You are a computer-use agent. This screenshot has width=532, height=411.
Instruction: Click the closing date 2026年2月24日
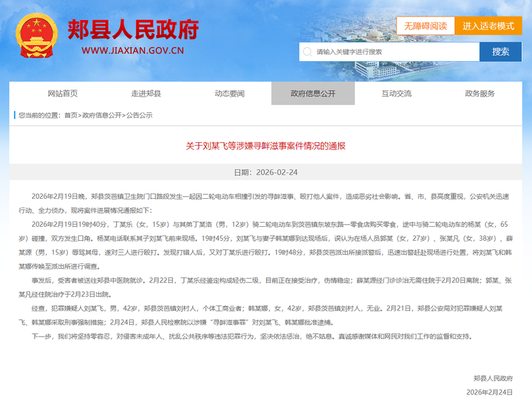(489, 392)
